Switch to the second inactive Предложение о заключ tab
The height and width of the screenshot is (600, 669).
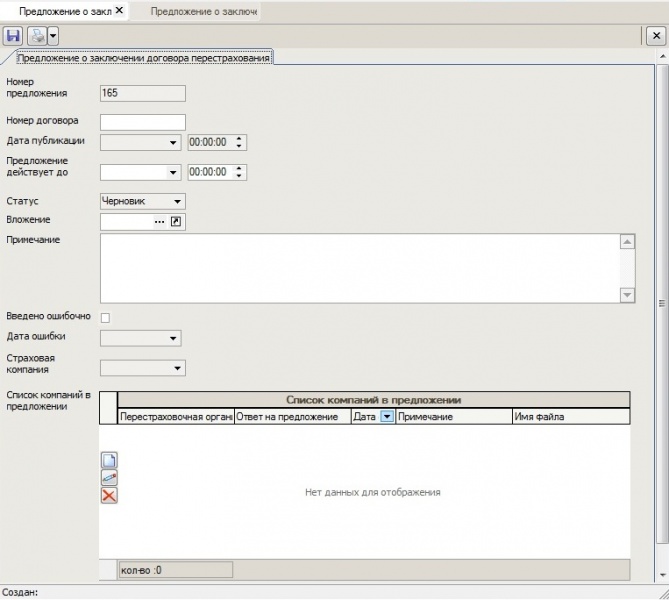click(203, 11)
